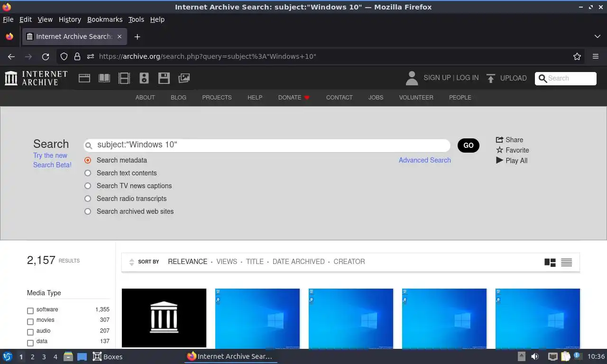Open the Edit menu
The width and height of the screenshot is (607, 364).
26,19
